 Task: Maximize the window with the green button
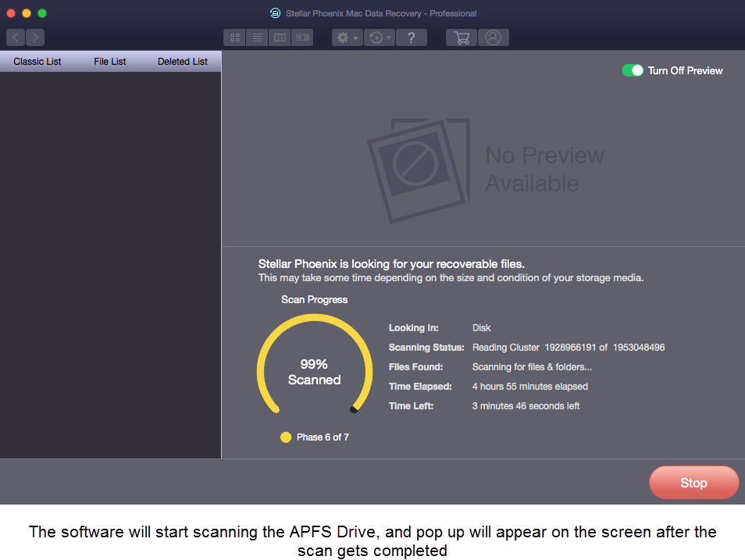(x=42, y=13)
